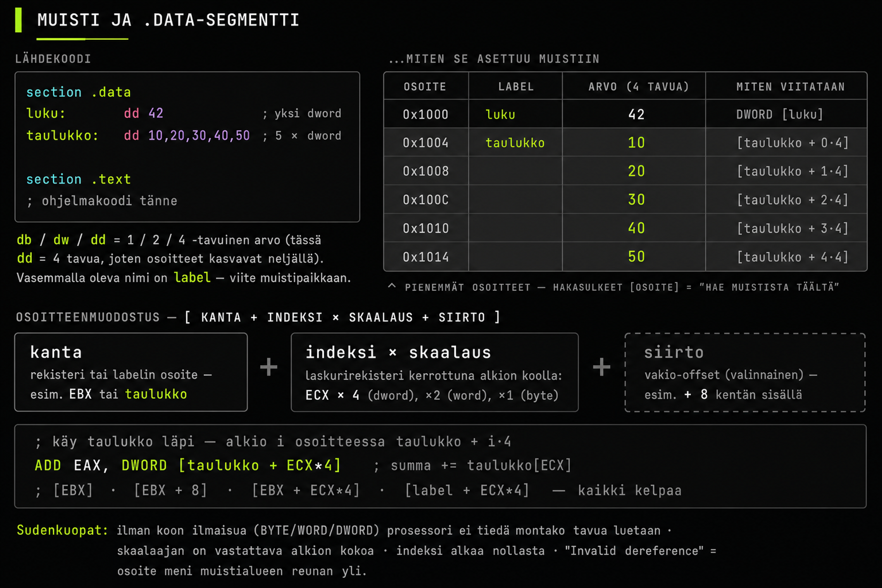The height and width of the screenshot is (588, 882).
Task: Click the '; yksi dword' comment
Action: 302,113
